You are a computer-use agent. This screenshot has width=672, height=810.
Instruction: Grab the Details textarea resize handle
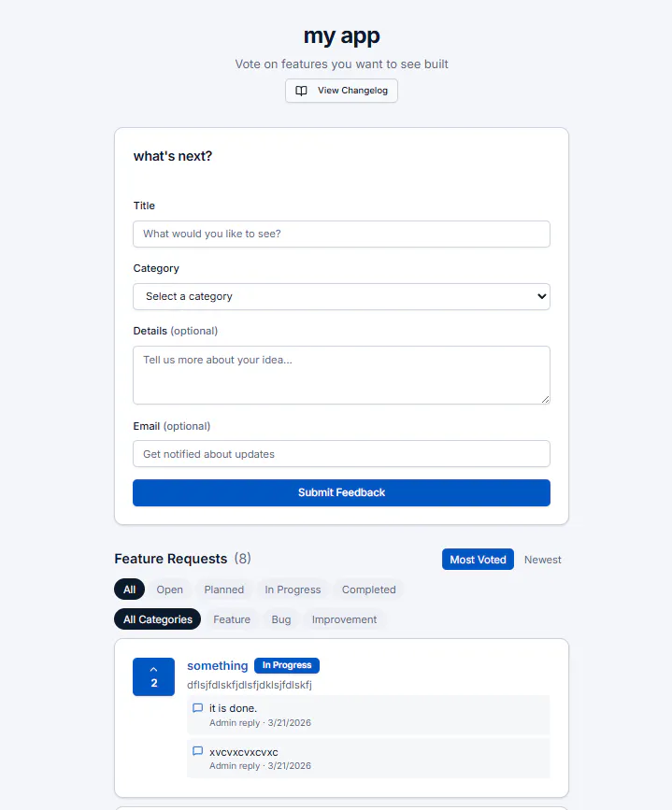[545, 399]
